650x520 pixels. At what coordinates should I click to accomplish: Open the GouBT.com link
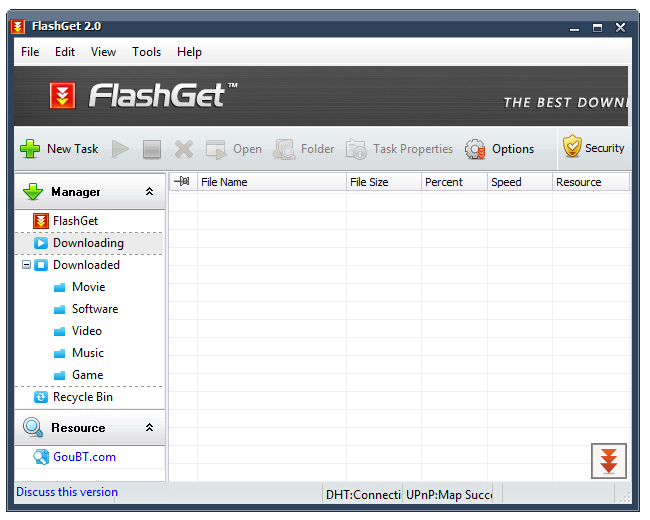tap(84, 457)
